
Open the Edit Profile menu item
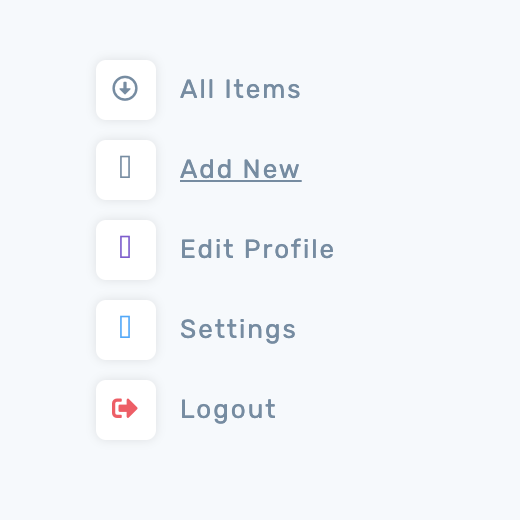click(x=257, y=249)
